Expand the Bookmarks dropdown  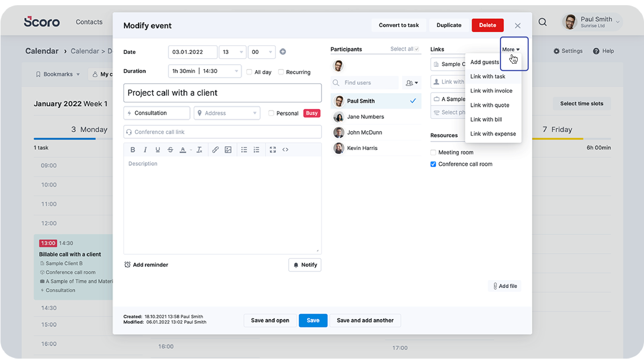[x=58, y=74]
